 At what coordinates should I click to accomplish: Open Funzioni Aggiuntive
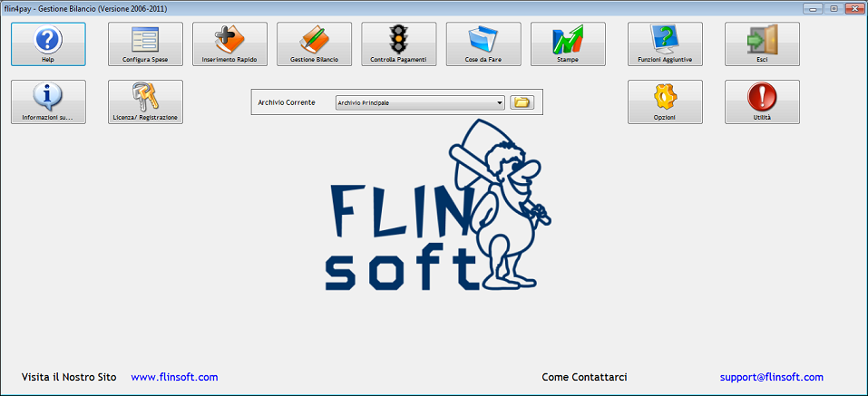666,44
